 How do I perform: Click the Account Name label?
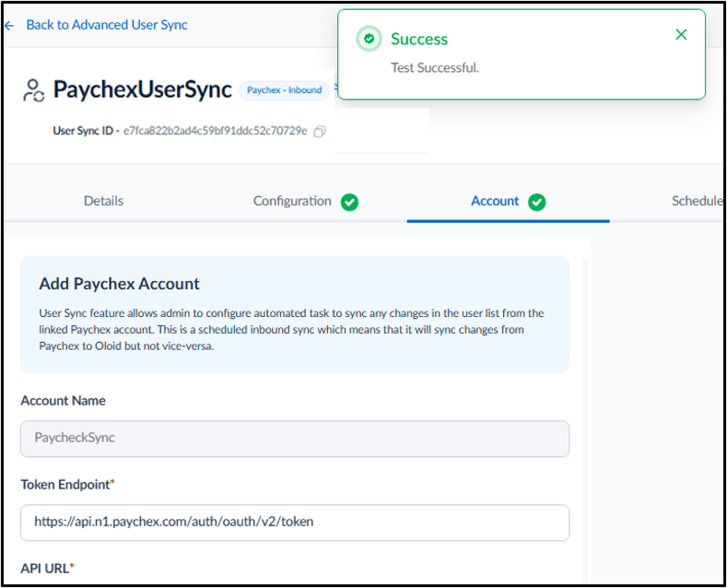coord(63,401)
